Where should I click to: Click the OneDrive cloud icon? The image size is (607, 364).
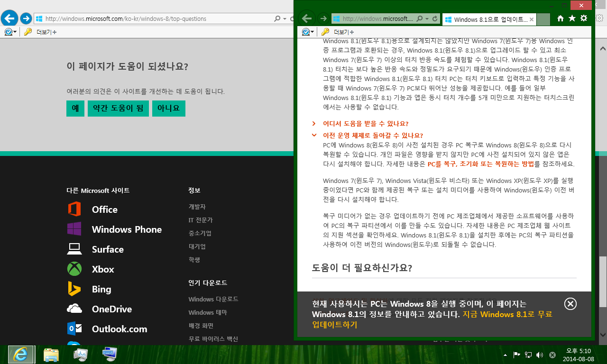74,309
